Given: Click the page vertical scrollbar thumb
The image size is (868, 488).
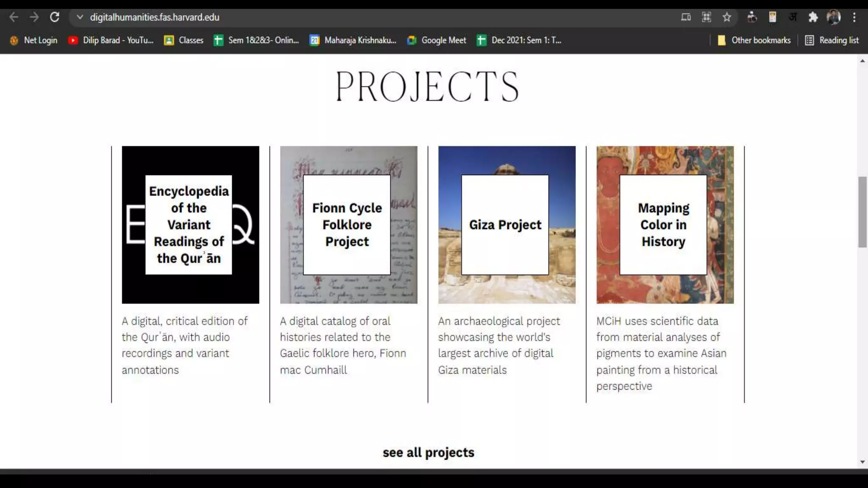Looking at the screenshot, I should (x=862, y=212).
